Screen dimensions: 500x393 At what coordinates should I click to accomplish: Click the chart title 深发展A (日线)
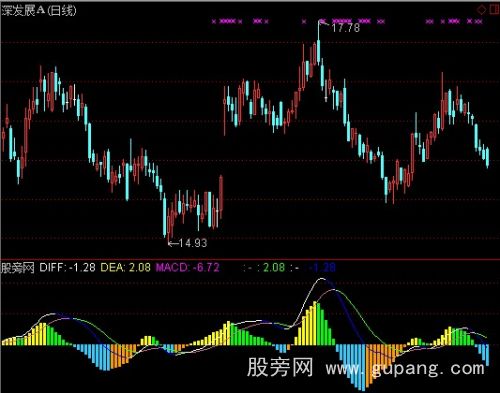(39, 10)
